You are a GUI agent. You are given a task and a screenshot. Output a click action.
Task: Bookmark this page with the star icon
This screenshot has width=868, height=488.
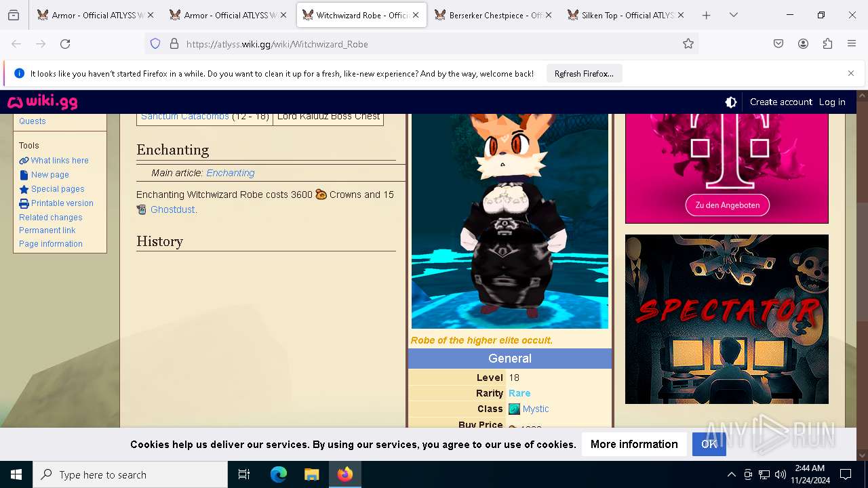point(688,44)
